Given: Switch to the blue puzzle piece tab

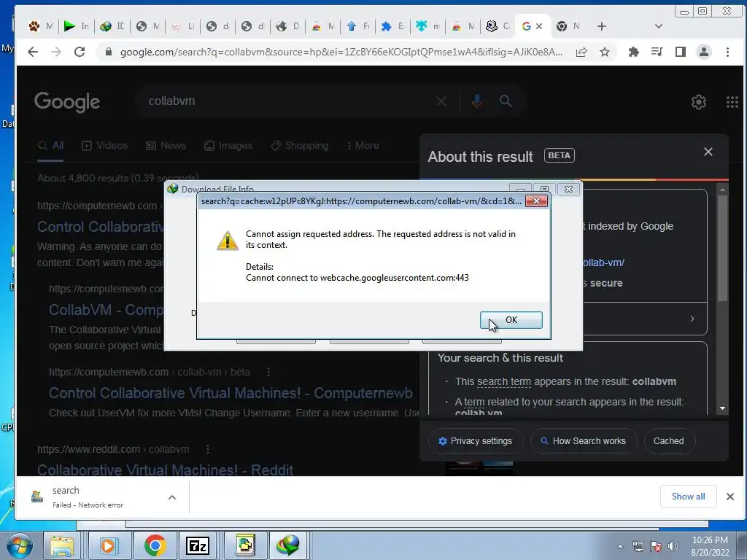Looking at the screenshot, I should [x=393, y=26].
